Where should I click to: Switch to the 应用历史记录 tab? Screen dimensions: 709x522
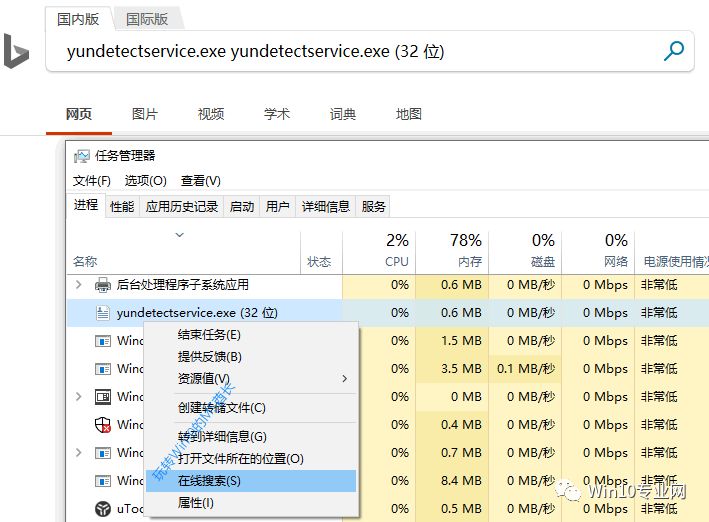[182, 207]
